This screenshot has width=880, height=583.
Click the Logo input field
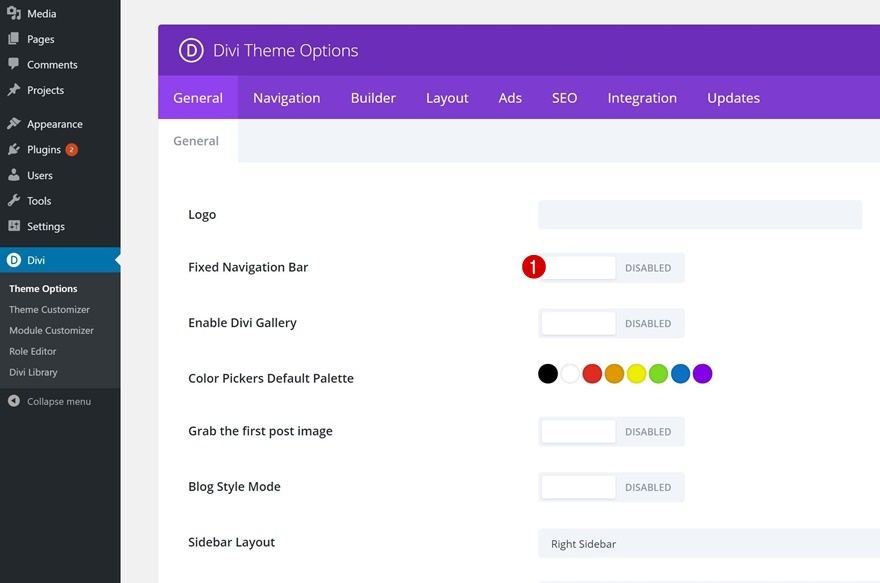(x=699, y=215)
